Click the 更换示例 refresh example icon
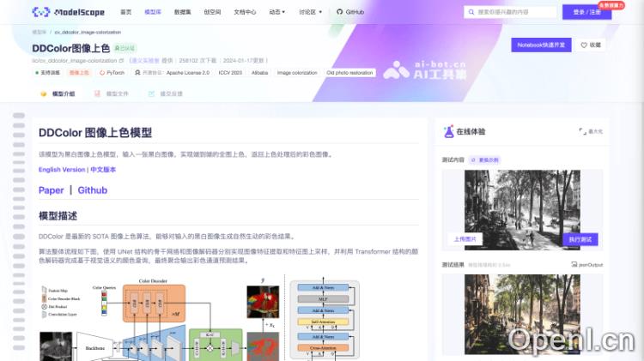Image resolution: width=644 pixels, height=361 pixels. point(471,159)
